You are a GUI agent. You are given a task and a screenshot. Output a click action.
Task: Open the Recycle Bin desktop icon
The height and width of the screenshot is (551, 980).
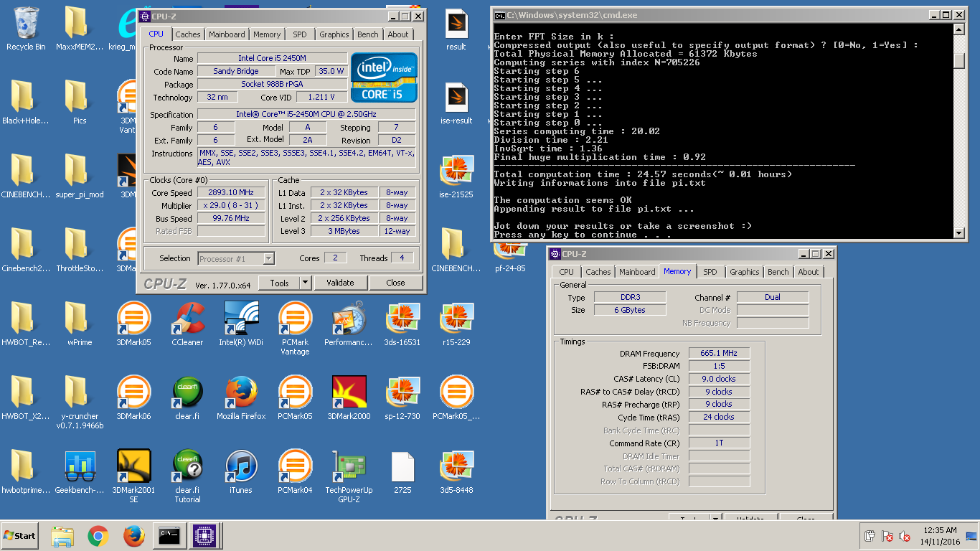tap(26, 29)
